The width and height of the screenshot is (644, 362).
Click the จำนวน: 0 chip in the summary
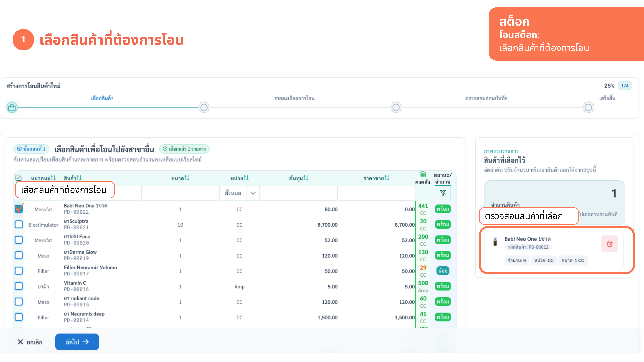517,261
